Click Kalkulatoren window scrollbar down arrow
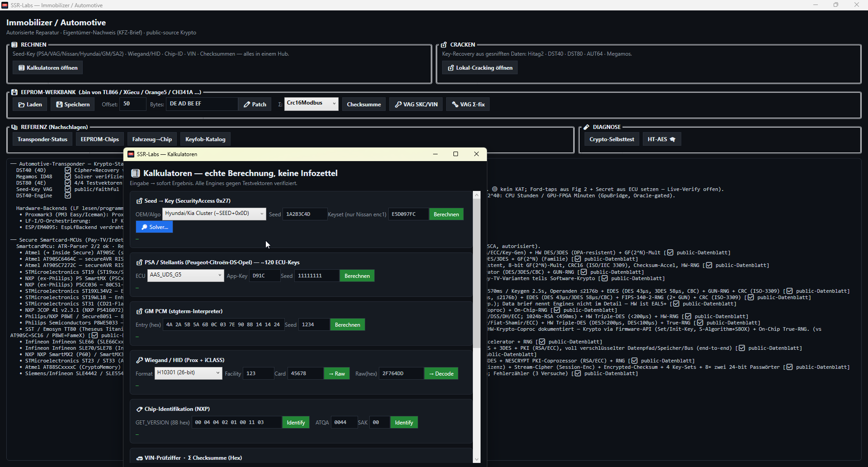This screenshot has width=868, height=467. (476, 459)
